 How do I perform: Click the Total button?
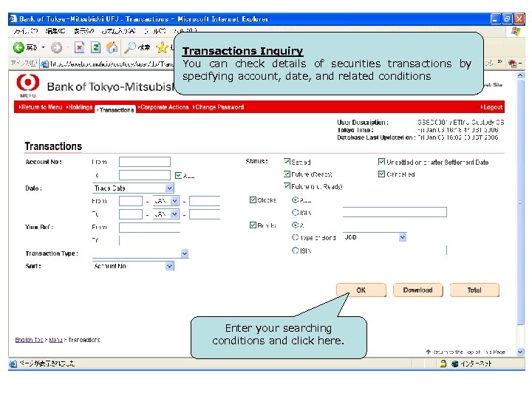474,290
